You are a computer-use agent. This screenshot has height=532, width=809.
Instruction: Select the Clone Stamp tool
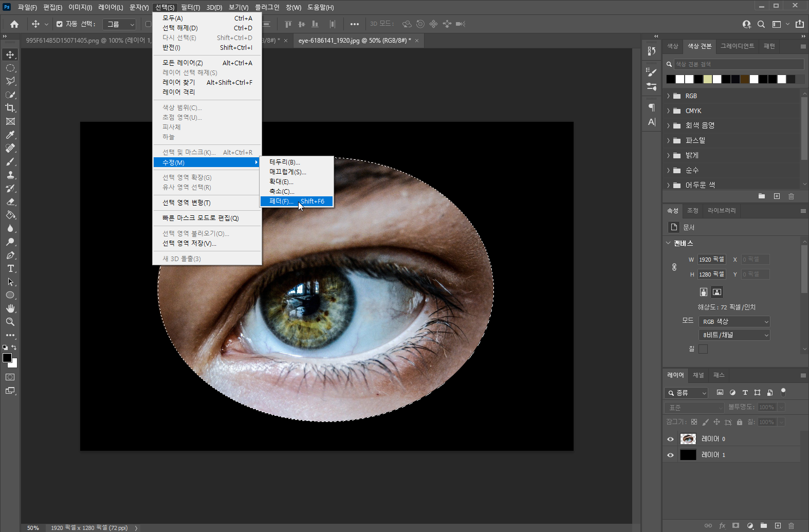[x=10, y=175]
